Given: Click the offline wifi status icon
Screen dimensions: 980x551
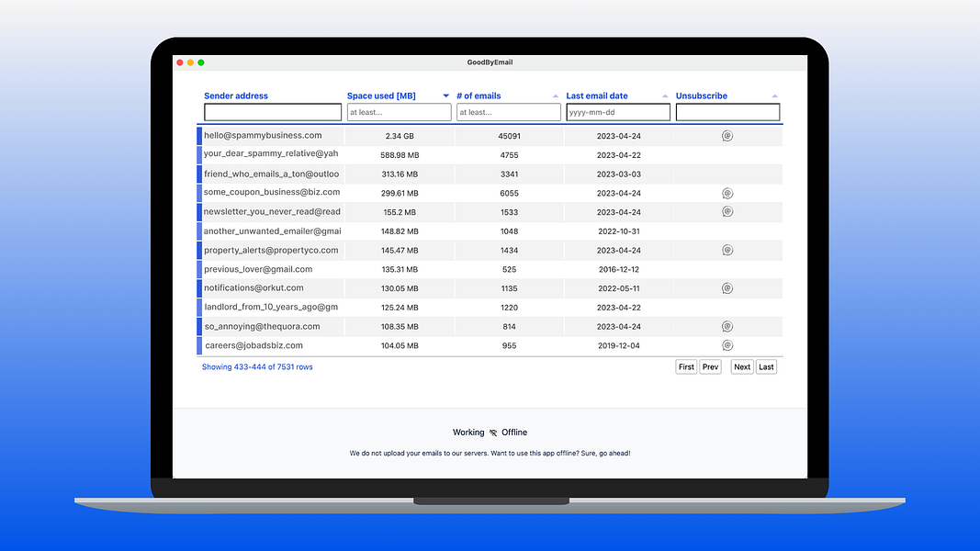Looking at the screenshot, I should coord(493,433).
